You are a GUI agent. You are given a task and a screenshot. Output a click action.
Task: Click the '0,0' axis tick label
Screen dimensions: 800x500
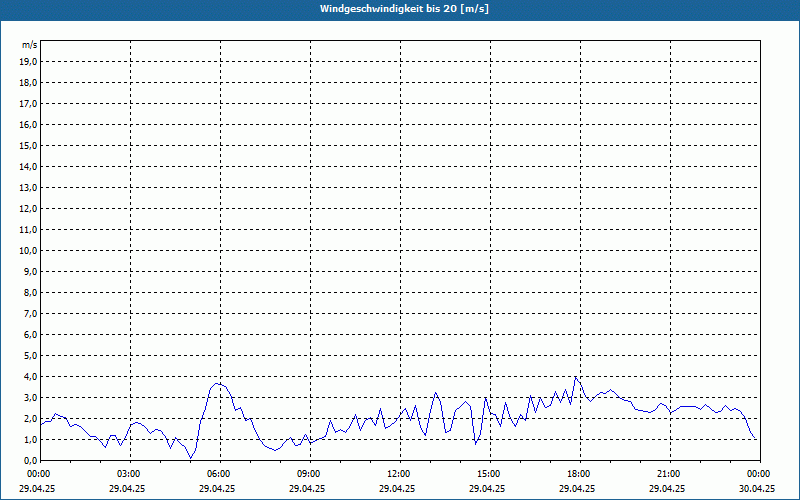32,460
